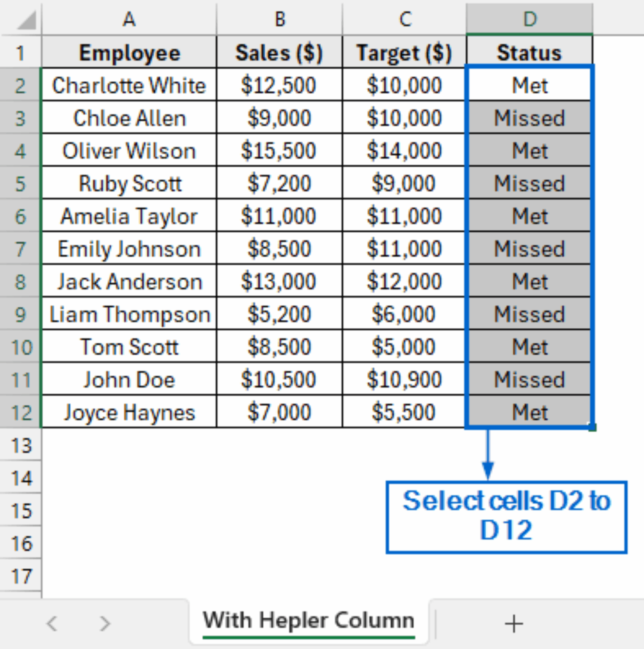644x649 pixels.
Task: Select row number 1 header
Action: (20, 52)
